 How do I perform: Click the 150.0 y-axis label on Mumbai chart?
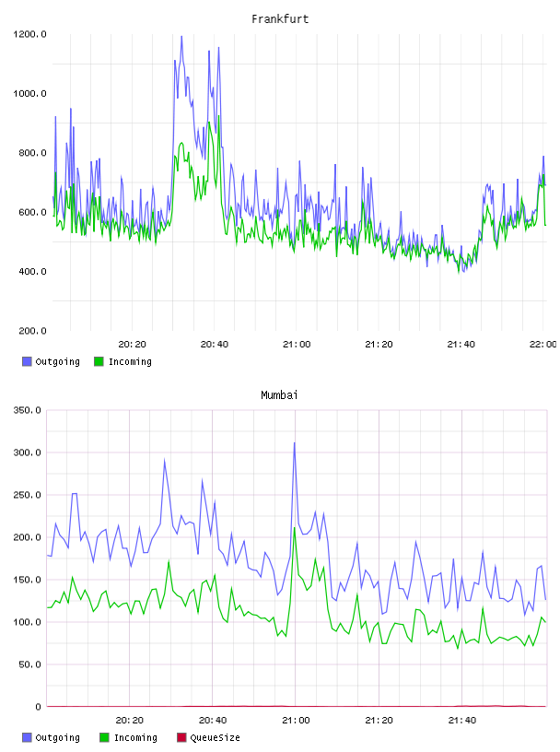pos(27,580)
